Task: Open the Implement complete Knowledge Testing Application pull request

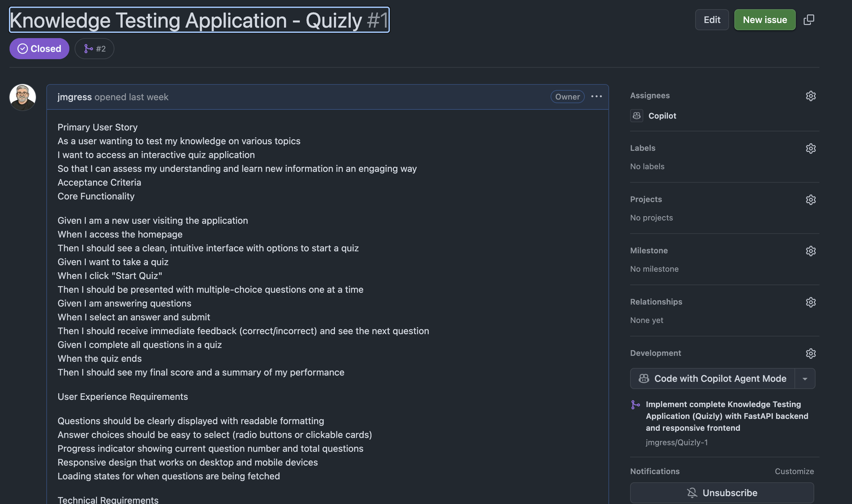Action: tap(727, 416)
